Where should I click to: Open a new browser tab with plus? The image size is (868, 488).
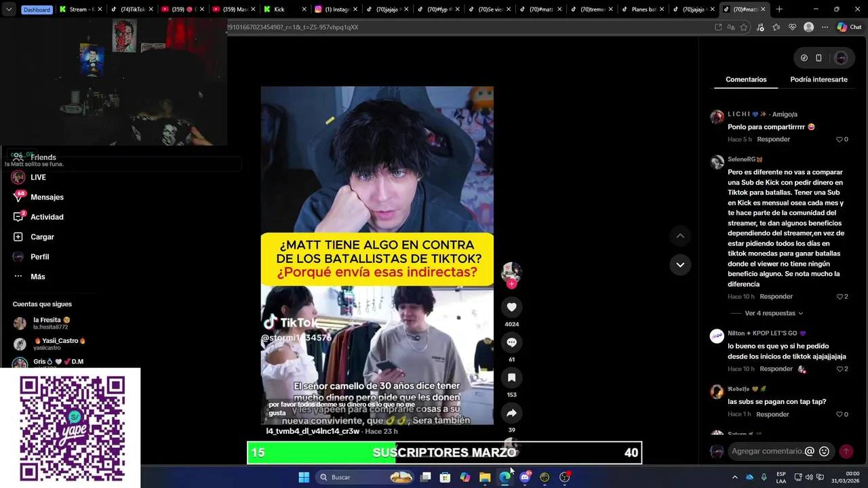click(x=779, y=9)
